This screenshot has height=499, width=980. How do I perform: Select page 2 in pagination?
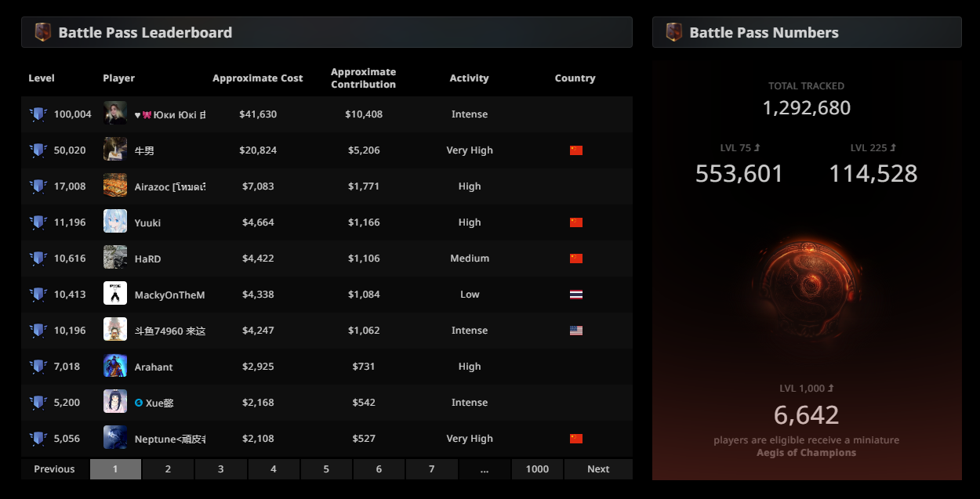pyautogui.click(x=168, y=469)
